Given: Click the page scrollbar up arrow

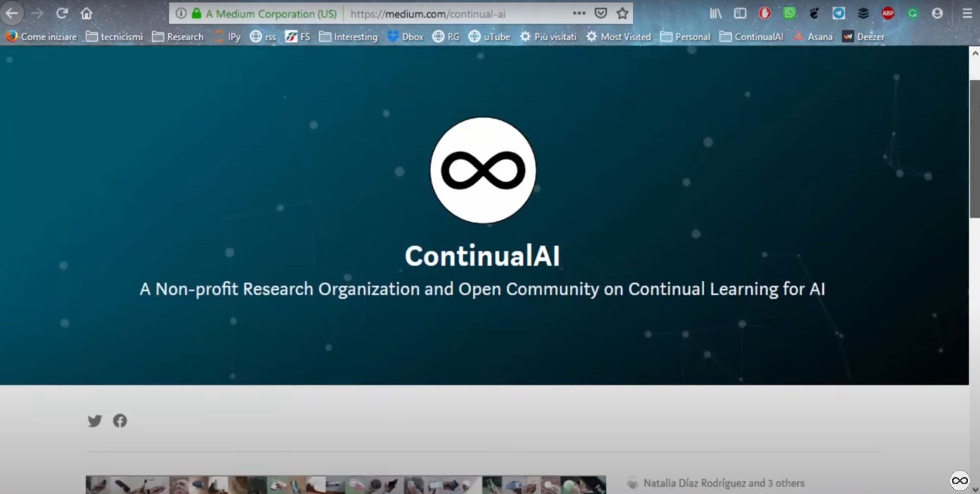Looking at the screenshot, I should [974, 53].
